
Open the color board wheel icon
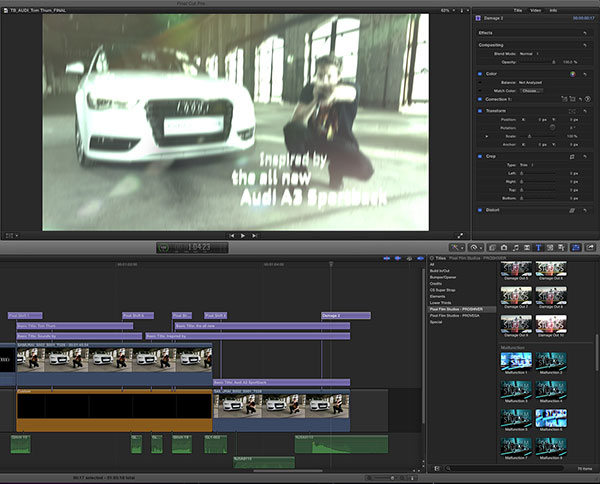tap(573, 74)
